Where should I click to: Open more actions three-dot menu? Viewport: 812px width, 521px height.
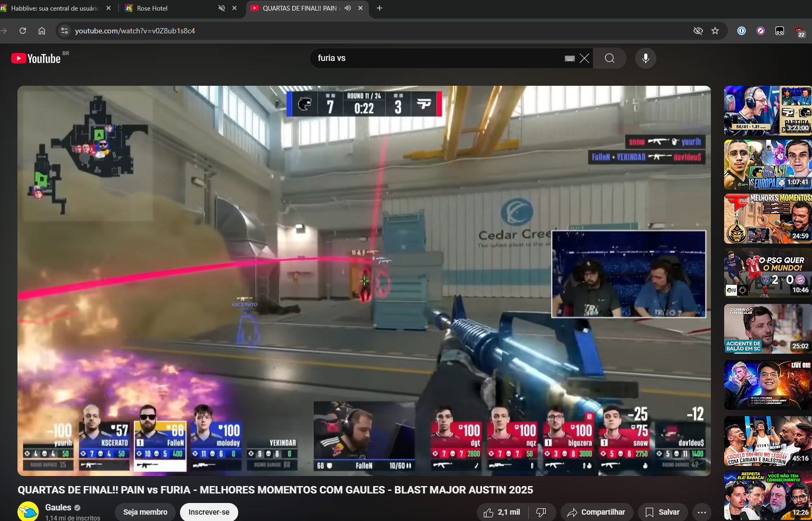(x=701, y=512)
